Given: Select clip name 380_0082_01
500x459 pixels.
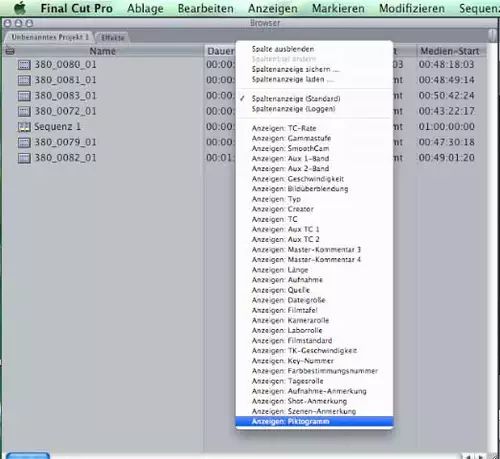Looking at the screenshot, I should coord(66,158).
